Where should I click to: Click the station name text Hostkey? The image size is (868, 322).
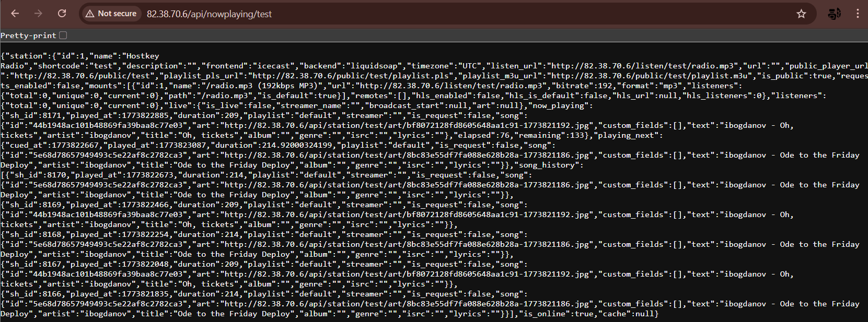point(143,56)
